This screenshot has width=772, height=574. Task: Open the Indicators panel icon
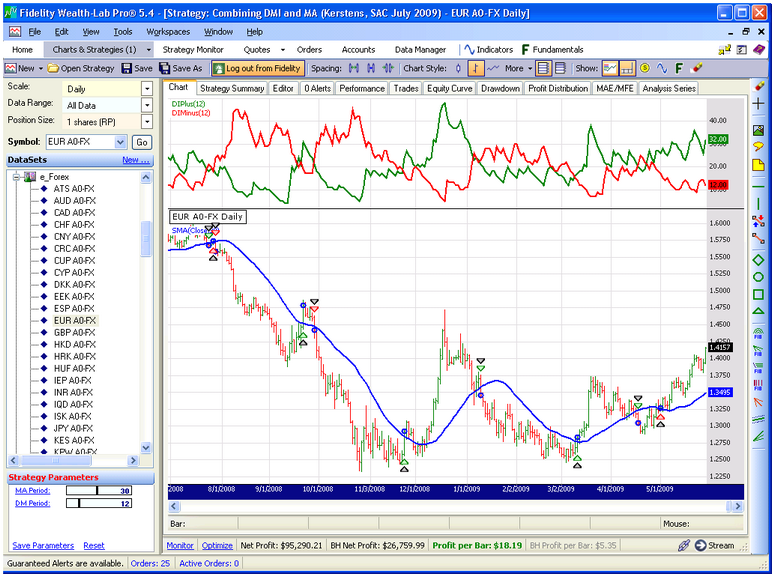469,49
